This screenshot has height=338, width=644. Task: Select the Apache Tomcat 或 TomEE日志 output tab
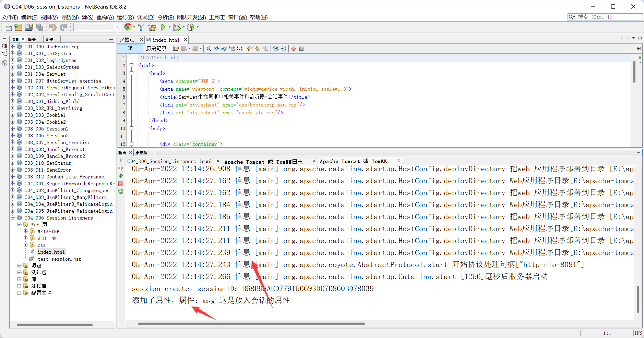[263, 162]
